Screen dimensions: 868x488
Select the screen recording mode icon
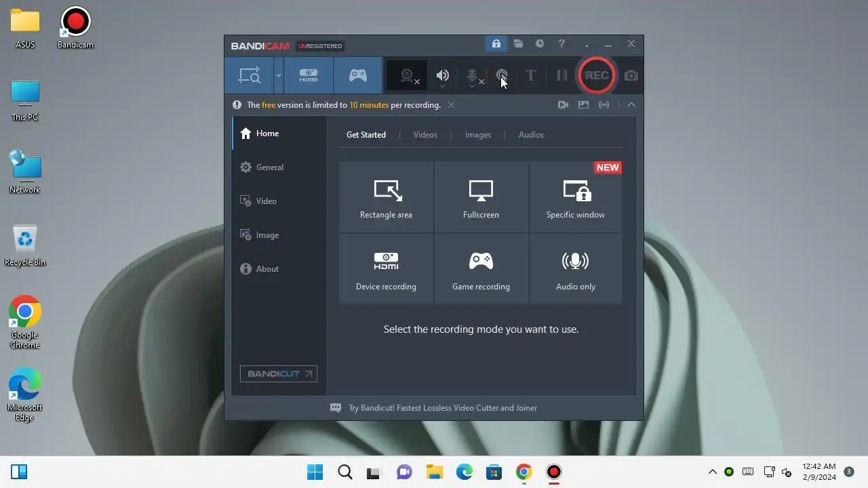pyautogui.click(x=249, y=75)
